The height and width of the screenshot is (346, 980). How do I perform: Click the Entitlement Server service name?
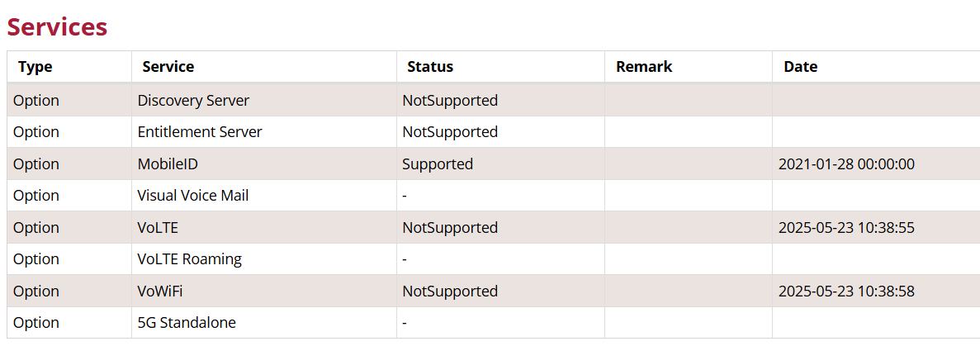coord(200,132)
